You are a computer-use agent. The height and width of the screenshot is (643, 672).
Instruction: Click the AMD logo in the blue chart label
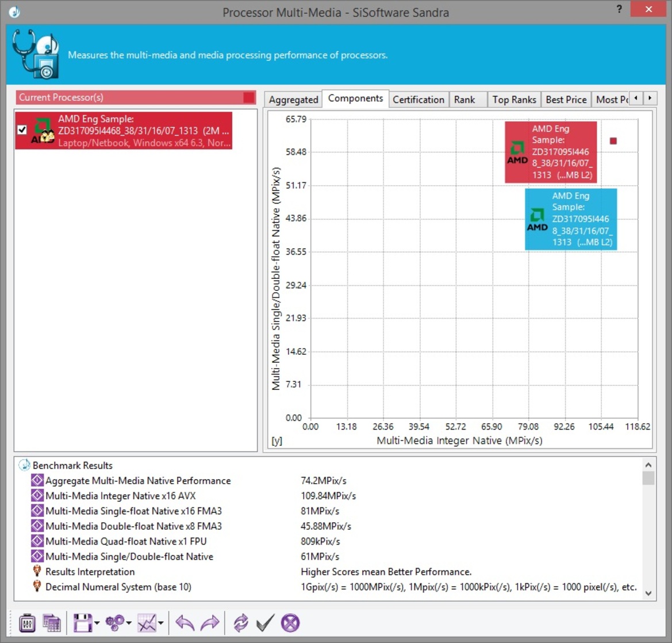click(537, 220)
